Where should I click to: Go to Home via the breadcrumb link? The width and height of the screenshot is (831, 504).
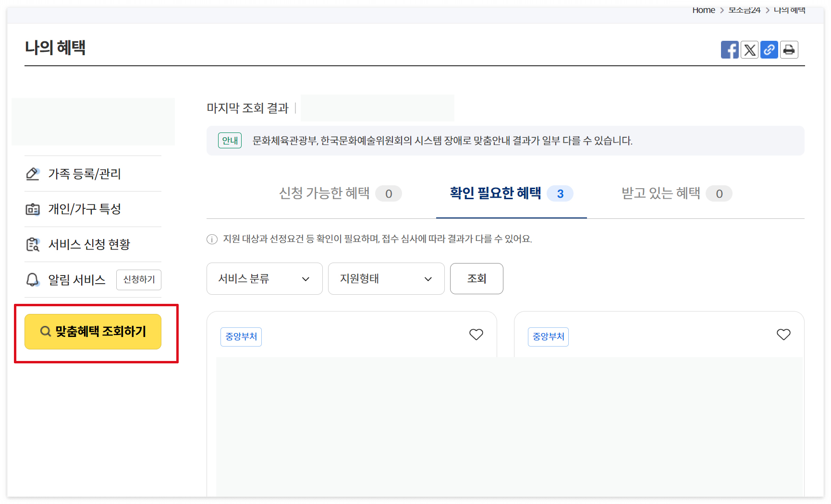pos(703,10)
